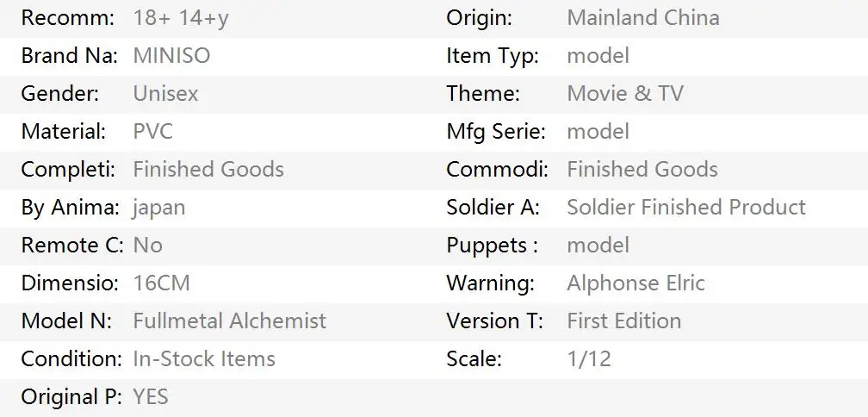This screenshot has width=868, height=417.
Task: Click the Brand Na: label
Action: (x=70, y=56)
